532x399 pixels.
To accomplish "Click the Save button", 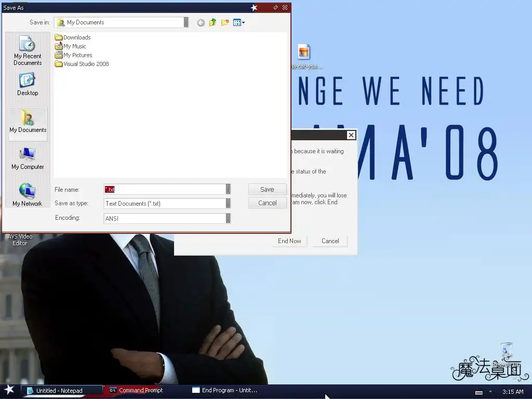I will point(268,189).
